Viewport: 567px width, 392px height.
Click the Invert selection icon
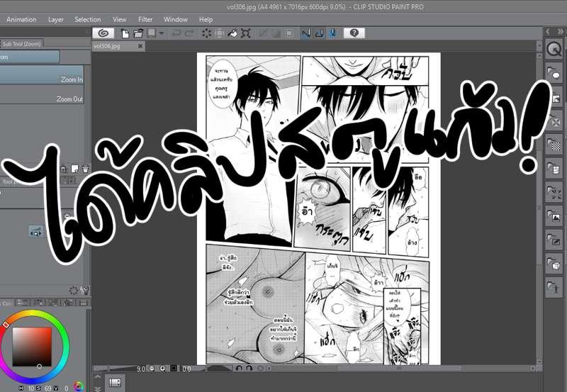click(x=276, y=33)
